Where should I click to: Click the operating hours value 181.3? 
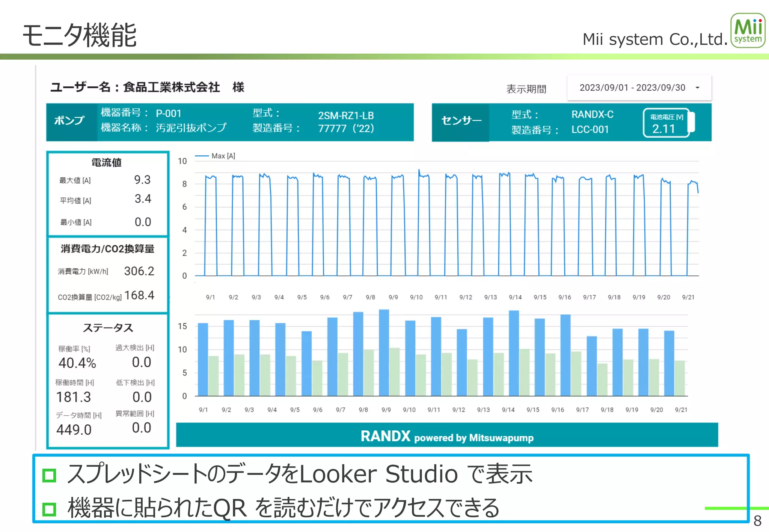click(74, 397)
